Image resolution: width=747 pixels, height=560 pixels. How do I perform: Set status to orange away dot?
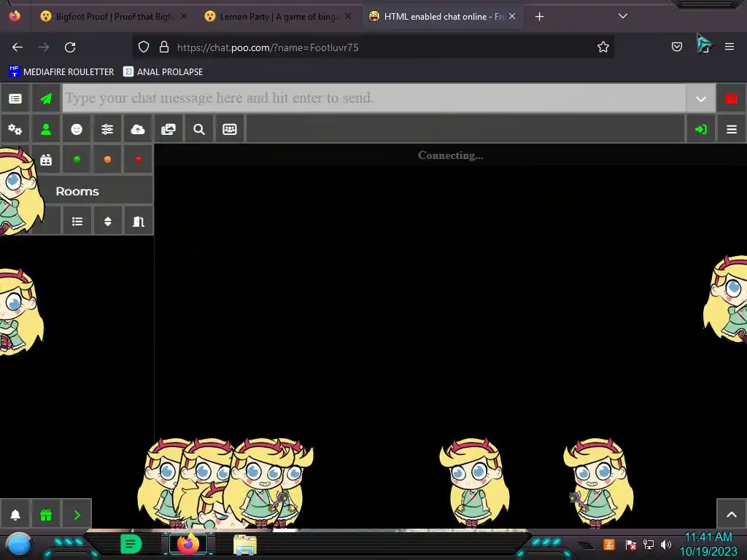click(x=107, y=160)
